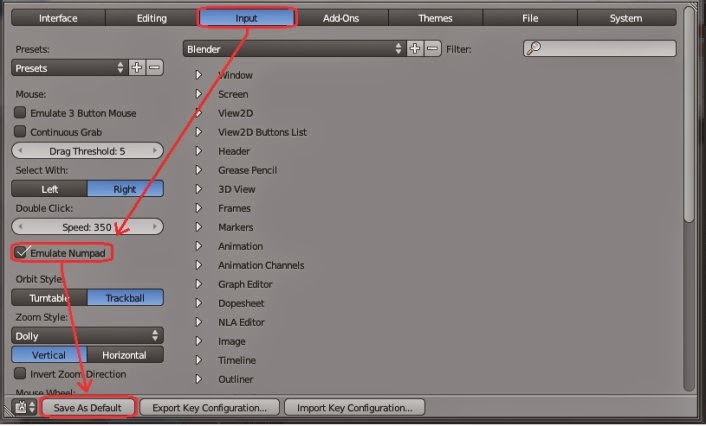Open editor type menu icon at bottom left

(x=25, y=408)
